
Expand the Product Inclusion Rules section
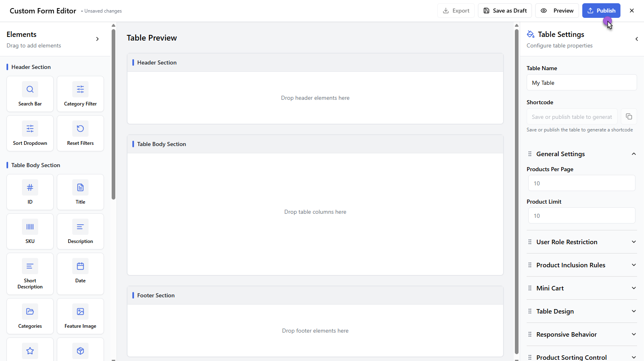point(633,265)
